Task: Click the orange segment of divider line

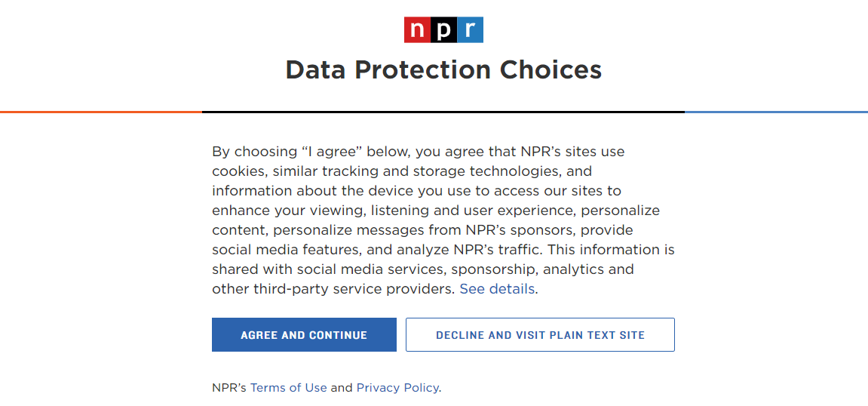Action: coord(101,112)
